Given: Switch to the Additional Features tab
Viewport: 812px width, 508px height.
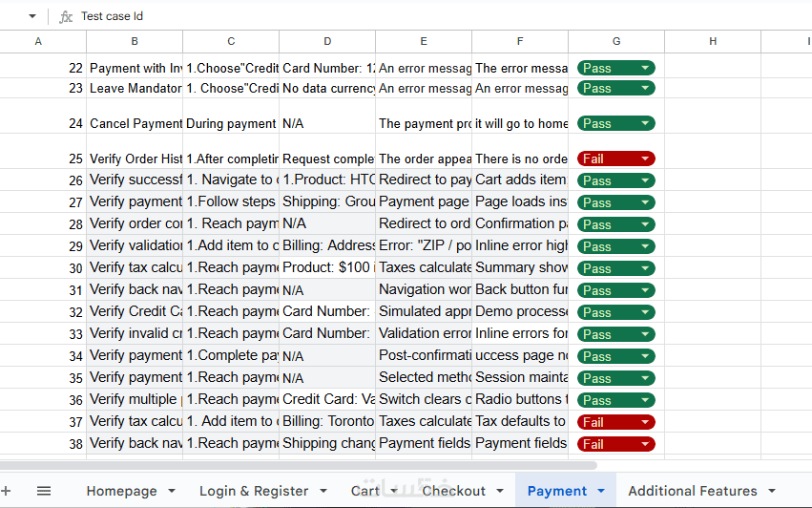Looking at the screenshot, I should tap(692, 491).
